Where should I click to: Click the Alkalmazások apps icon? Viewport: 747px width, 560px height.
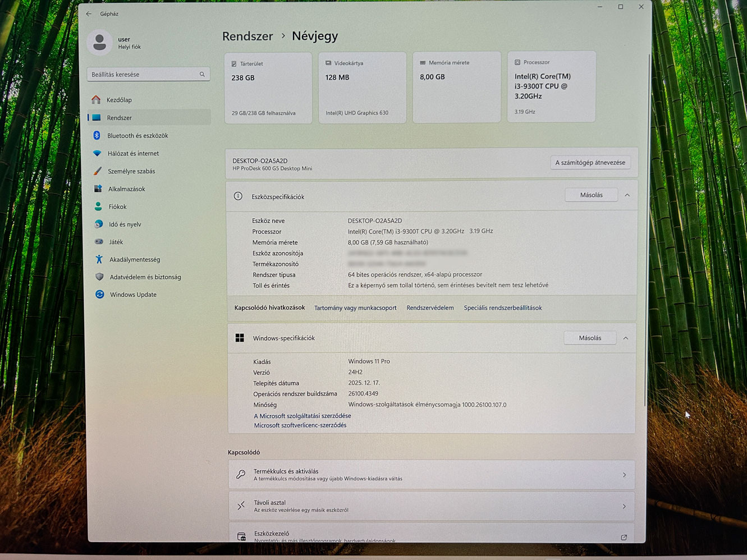tap(98, 189)
